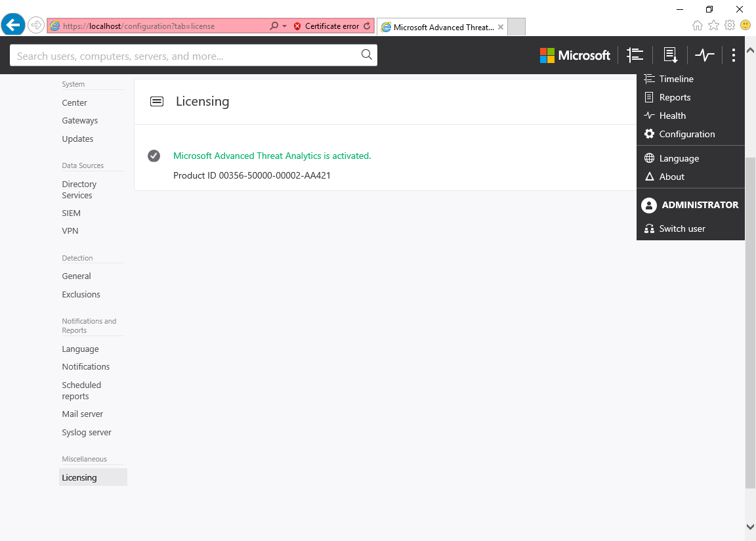756x541 pixels.
Task: Open the address bar autocomplete dropdown arrow
Action: coord(284,26)
